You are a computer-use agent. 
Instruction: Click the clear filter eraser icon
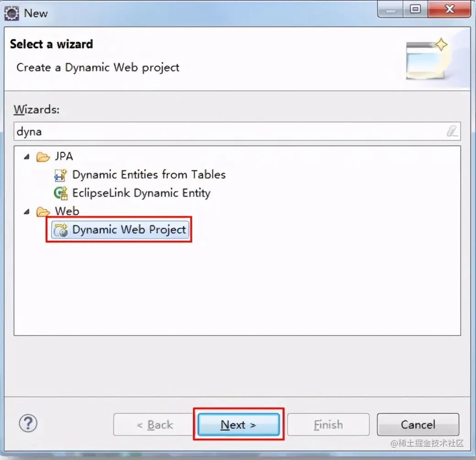click(x=452, y=131)
